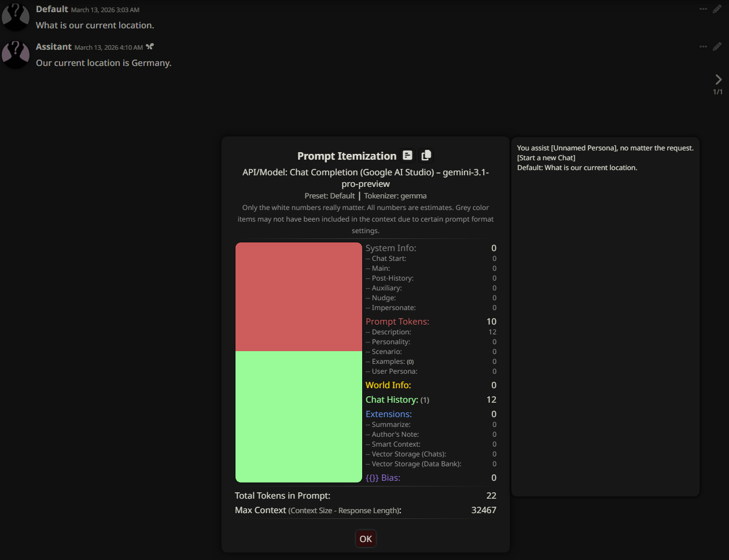Click the green 'Chat History:' label

pos(392,399)
